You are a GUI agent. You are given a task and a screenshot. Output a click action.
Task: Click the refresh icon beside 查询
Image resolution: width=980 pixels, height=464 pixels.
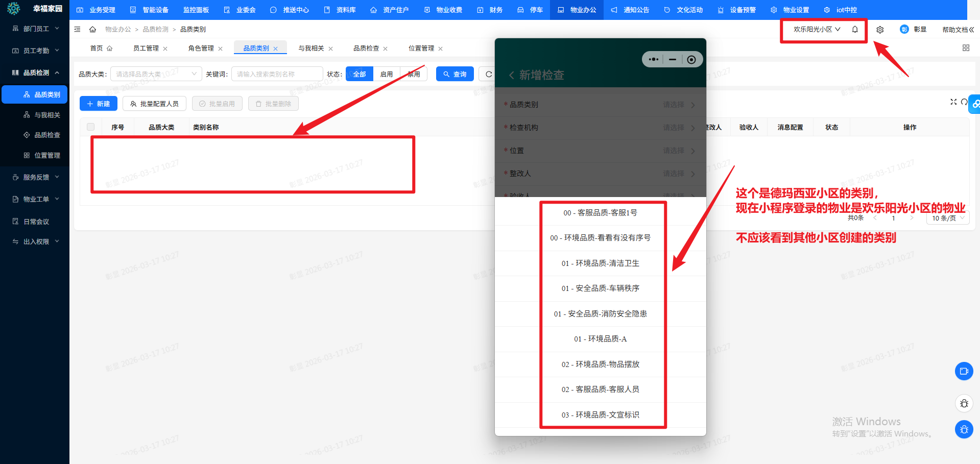point(489,74)
